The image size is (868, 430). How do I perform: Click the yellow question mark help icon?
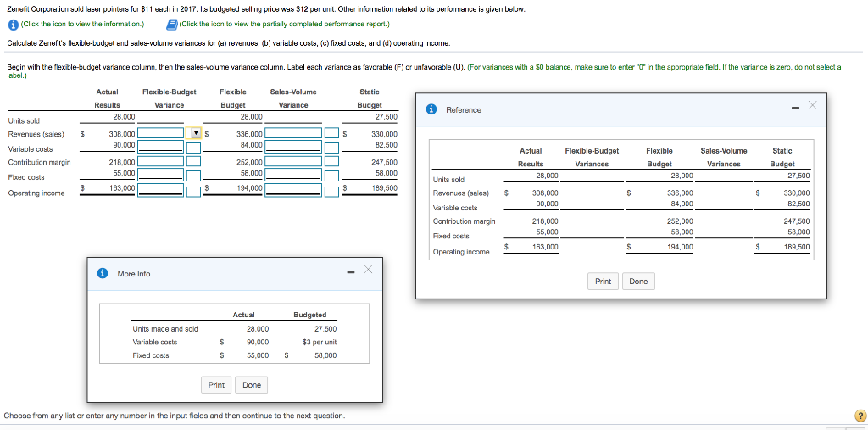coord(860,416)
